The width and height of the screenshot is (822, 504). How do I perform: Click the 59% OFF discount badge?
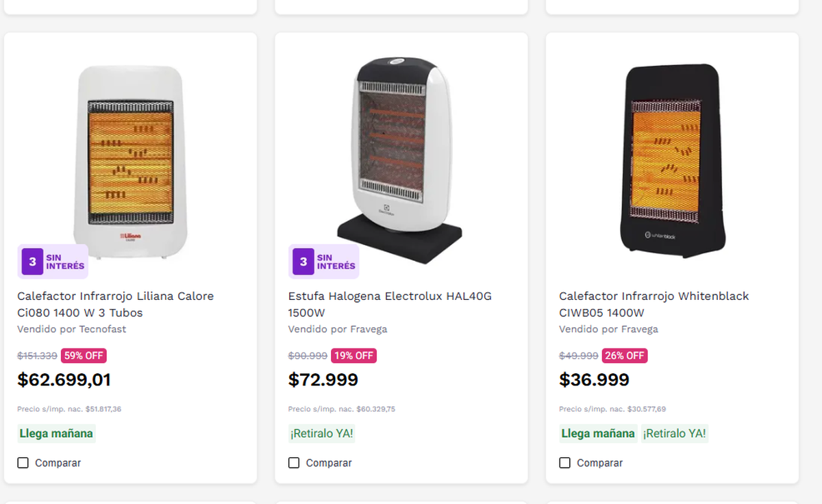click(x=84, y=355)
